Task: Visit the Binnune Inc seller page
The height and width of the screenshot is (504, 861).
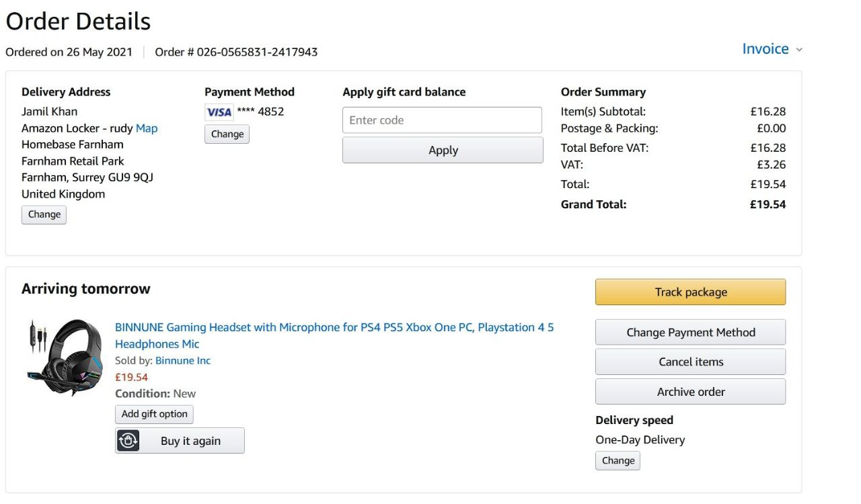Action: click(x=183, y=361)
